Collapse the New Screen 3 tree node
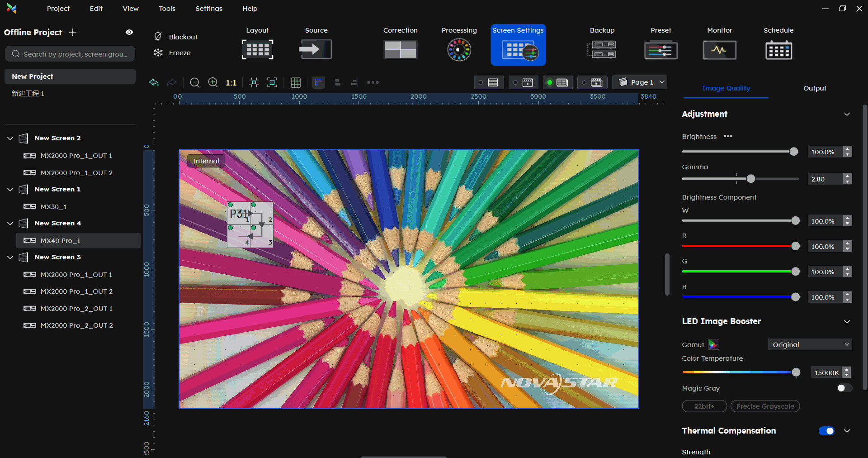868x458 pixels. 10,257
